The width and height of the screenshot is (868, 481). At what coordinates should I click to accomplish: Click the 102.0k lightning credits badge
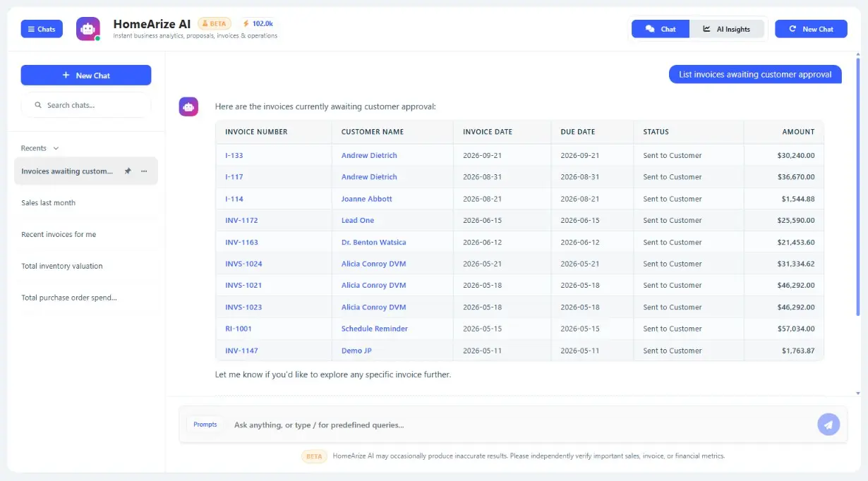point(258,23)
